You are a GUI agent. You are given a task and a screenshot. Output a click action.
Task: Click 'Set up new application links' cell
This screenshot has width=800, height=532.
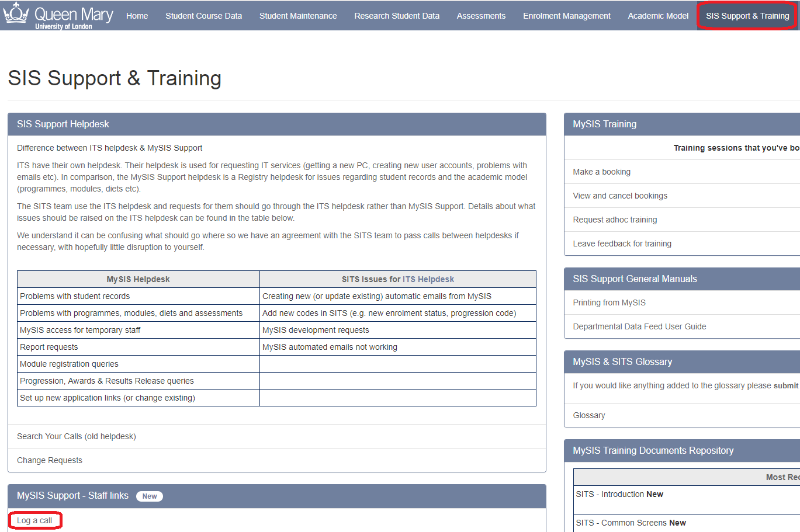(138, 398)
